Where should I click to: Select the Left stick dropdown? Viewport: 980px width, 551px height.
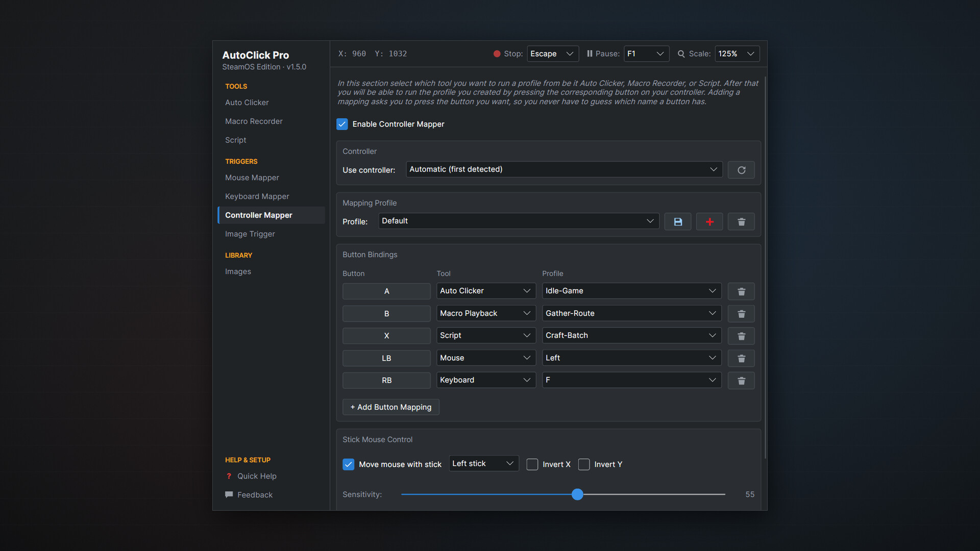pos(484,463)
